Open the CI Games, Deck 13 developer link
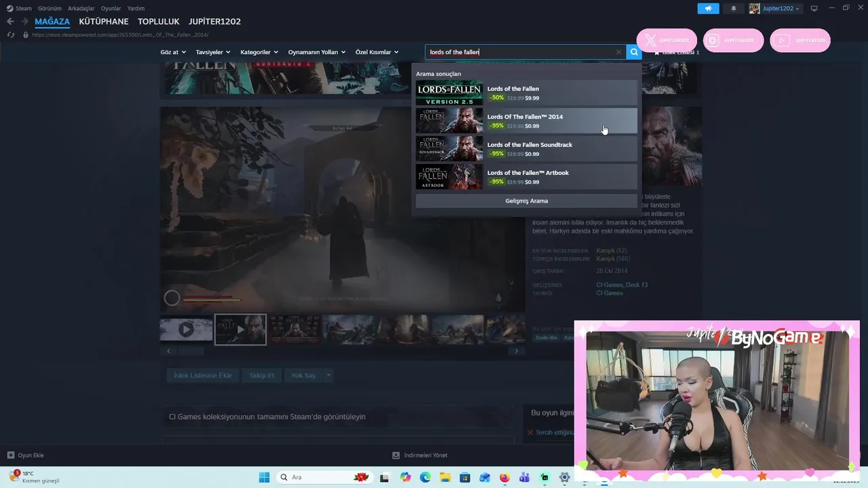Image resolution: width=868 pixels, height=488 pixels. [622, 285]
